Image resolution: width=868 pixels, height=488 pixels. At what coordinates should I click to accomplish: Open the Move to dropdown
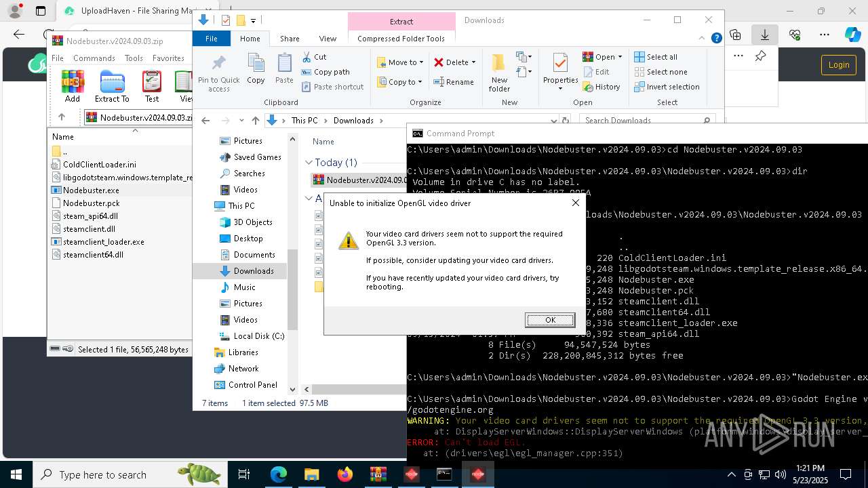(400, 62)
